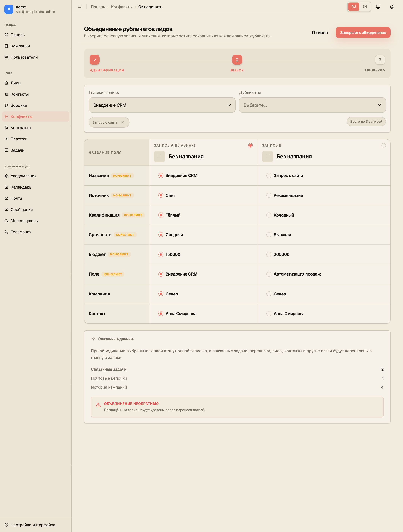403x532 pixels.
Task: Open Панель in the sidebar
Action: 36,35
